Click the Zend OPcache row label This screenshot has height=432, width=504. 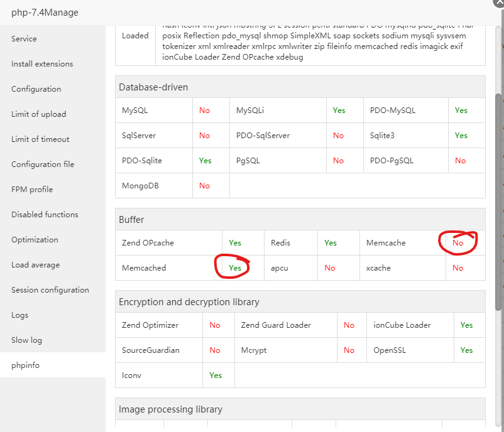pos(148,243)
